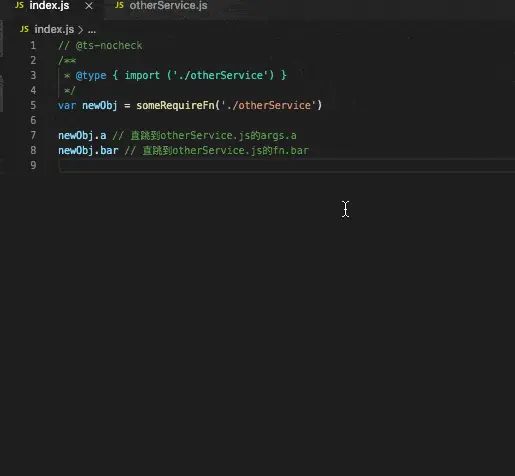Click the newObj variable declaration on line 5
The image size is (515, 476).
[100, 105]
